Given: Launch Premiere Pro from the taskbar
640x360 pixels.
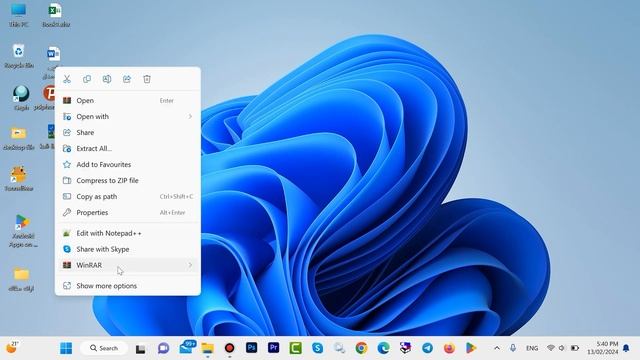Looking at the screenshot, I should (x=273, y=348).
